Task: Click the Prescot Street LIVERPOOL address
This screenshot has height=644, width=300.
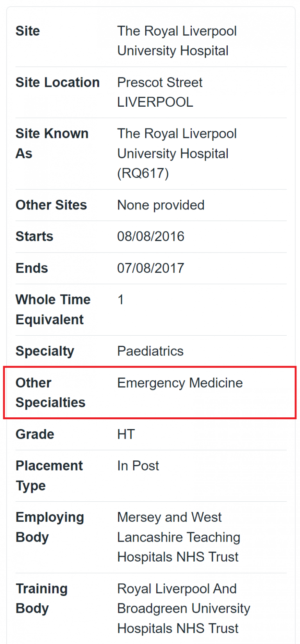Action: click(160, 92)
